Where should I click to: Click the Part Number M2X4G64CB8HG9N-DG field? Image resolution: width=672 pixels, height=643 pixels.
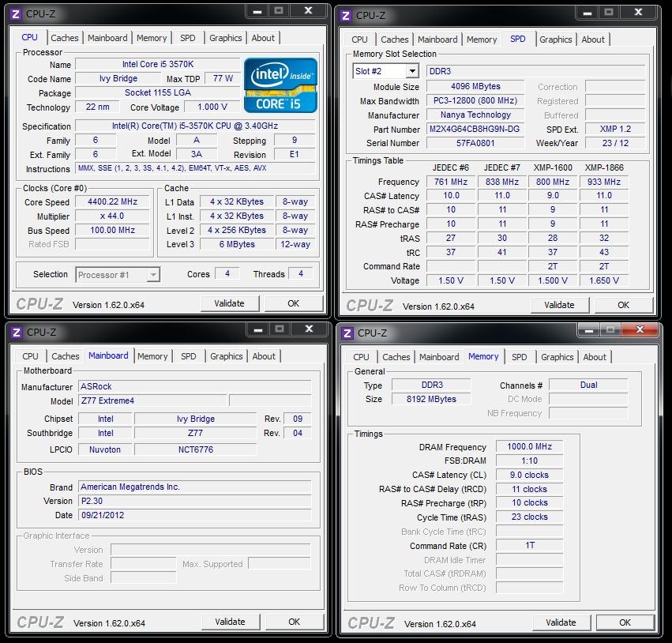[475, 129]
